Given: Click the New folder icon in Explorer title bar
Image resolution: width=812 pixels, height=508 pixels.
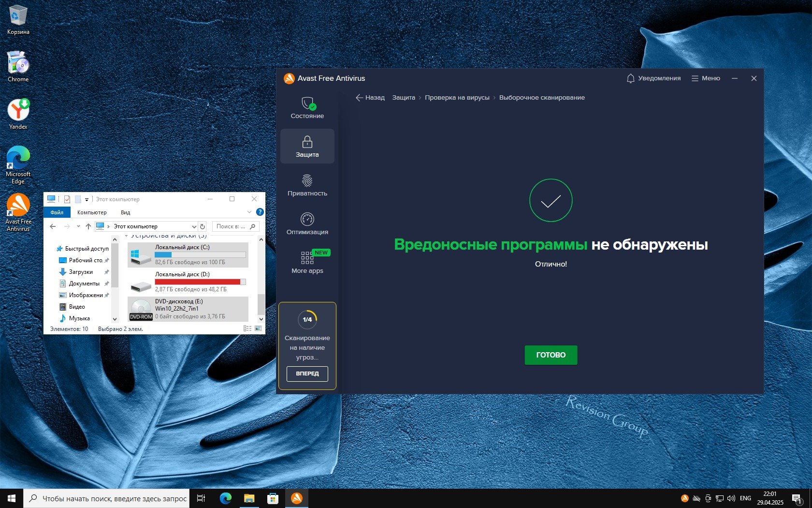Looking at the screenshot, I should [x=78, y=199].
